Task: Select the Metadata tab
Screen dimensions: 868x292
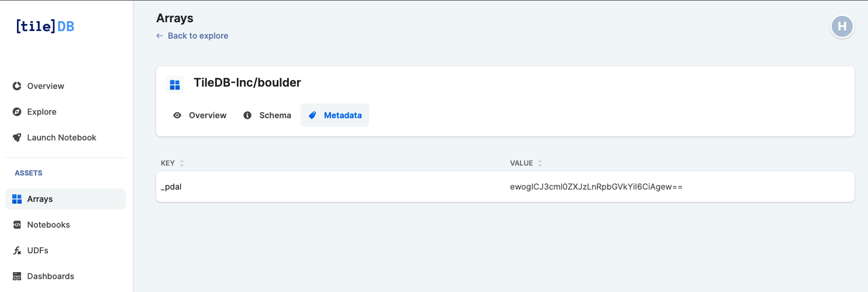Action: (x=335, y=115)
